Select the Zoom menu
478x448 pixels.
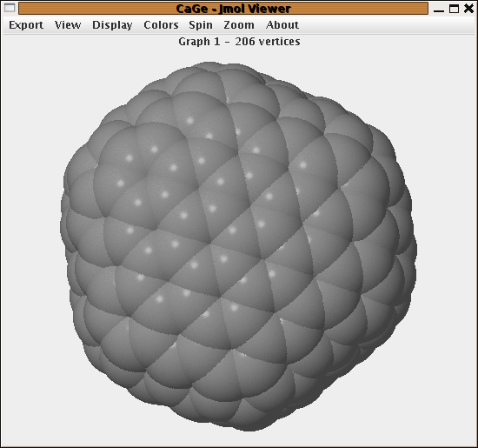point(239,25)
